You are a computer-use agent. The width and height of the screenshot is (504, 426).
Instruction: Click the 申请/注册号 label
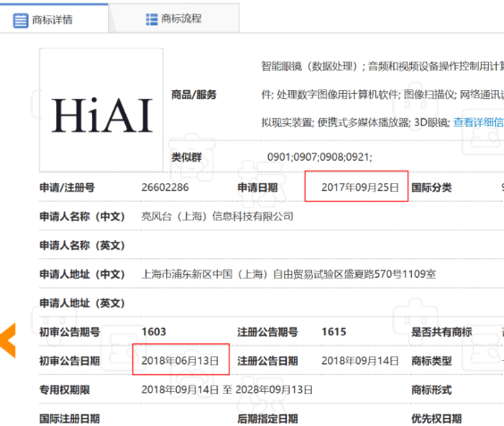(x=67, y=188)
